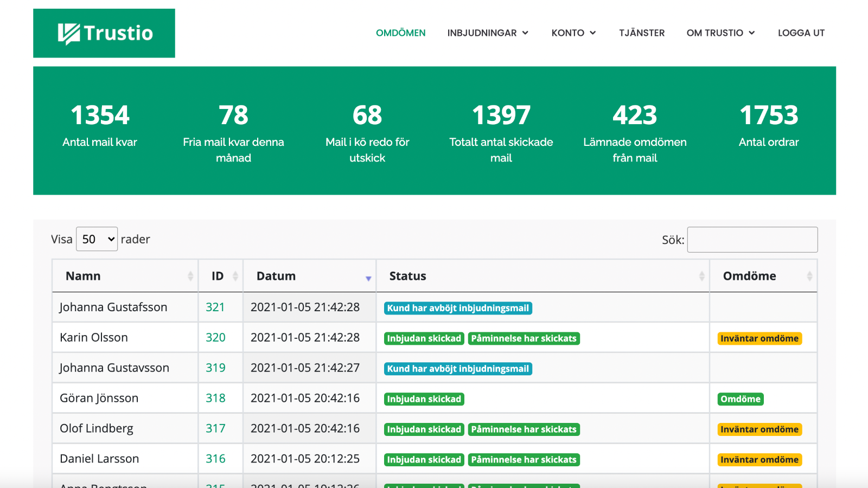Click Göran Jönsson's green Omdöme badge
Viewport: 868px width, 488px height.
[741, 399]
